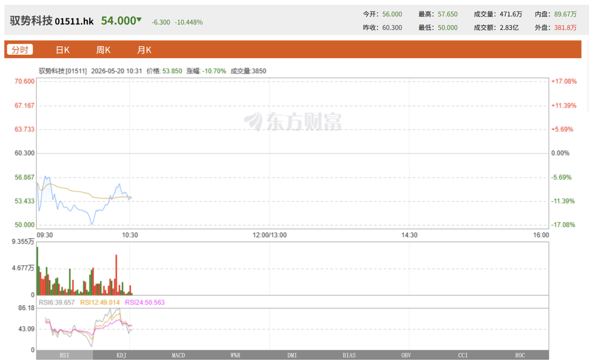Image resolution: width=589 pixels, height=364 pixels.
Task: Click the +17.08% axis label
Action: [x=564, y=81]
